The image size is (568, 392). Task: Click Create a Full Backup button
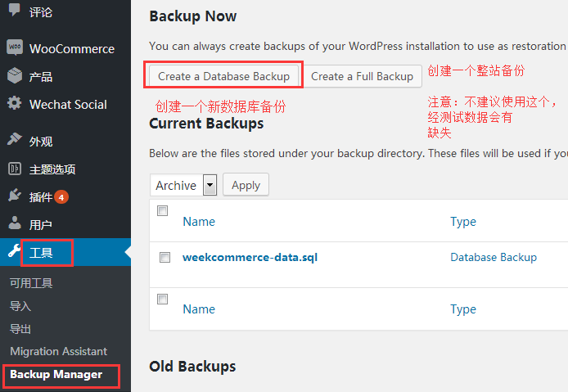pyautogui.click(x=362, y=76)
